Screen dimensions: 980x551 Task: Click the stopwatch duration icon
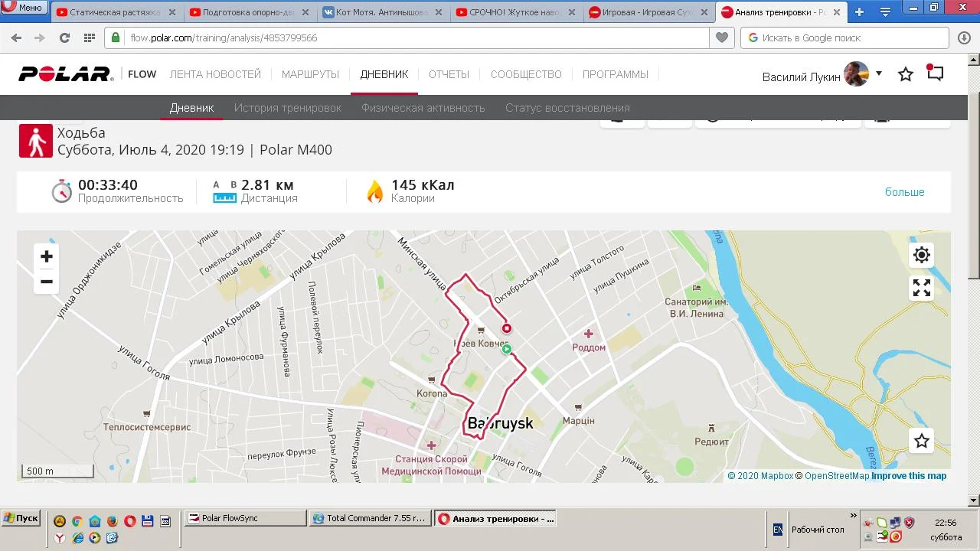click(62, 191)
